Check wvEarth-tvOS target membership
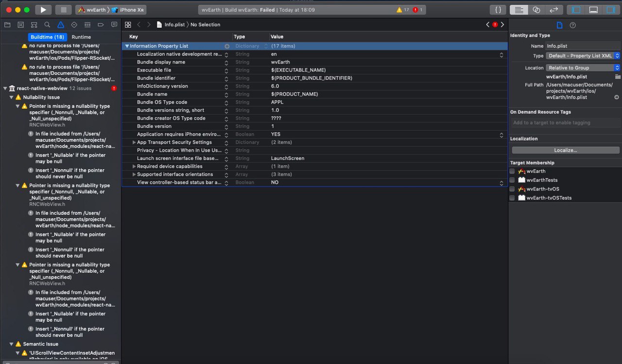622x364 pixels. (x=512, y=189)
